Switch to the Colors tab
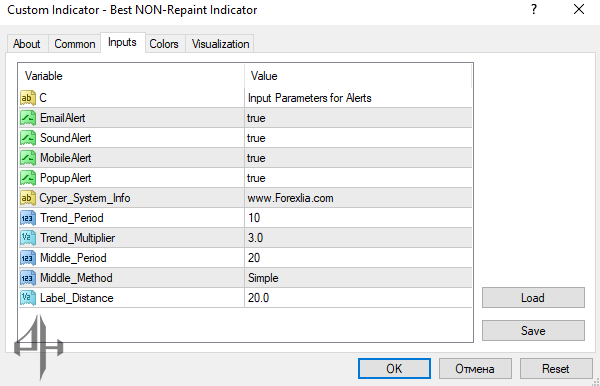This screenshot has height=386, width=600. point(164,44)
